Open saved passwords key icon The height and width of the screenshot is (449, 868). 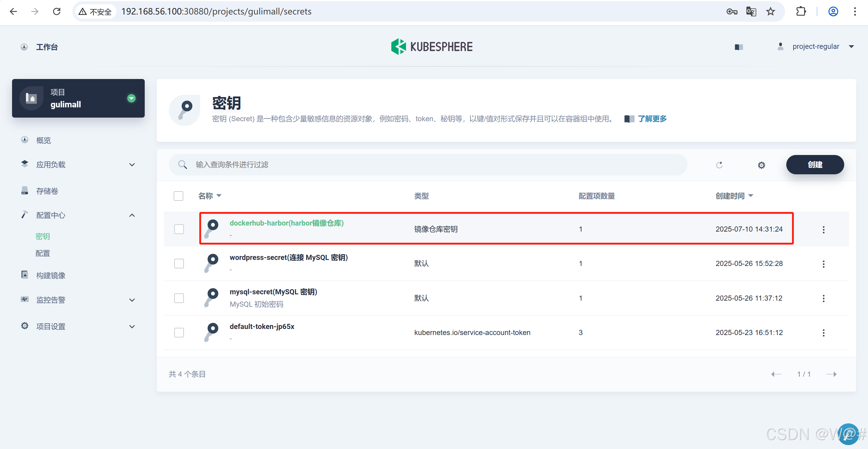coord(731,12)
